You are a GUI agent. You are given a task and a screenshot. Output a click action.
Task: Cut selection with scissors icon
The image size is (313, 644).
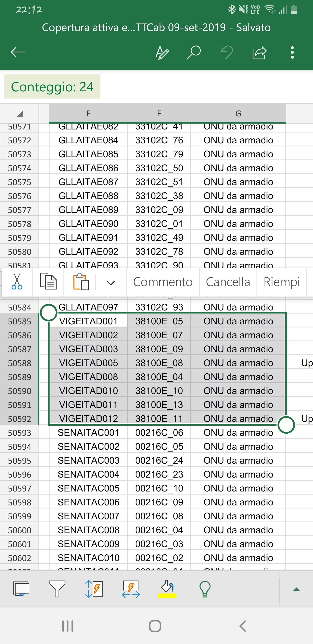tap(17, 282)
